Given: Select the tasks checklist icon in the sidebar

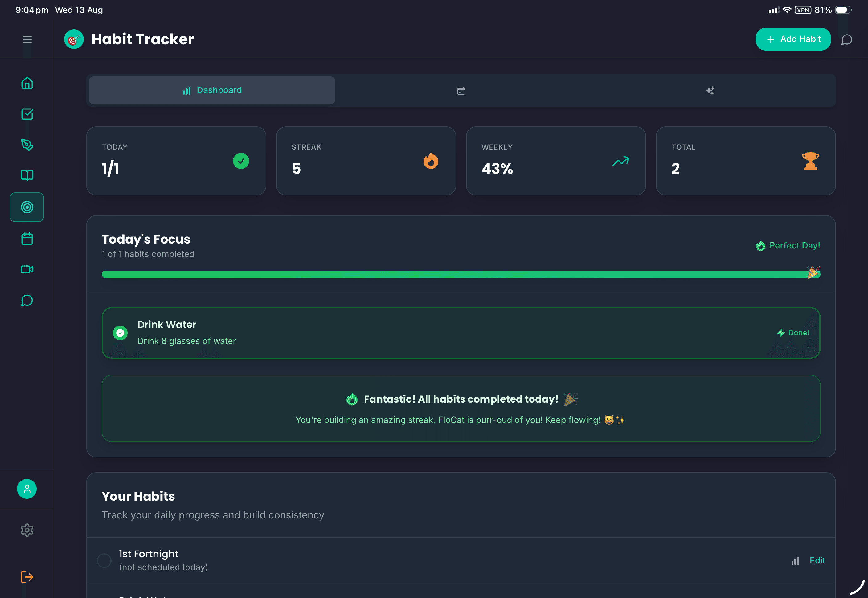Looking at the screenshot, I should [27, 114].
